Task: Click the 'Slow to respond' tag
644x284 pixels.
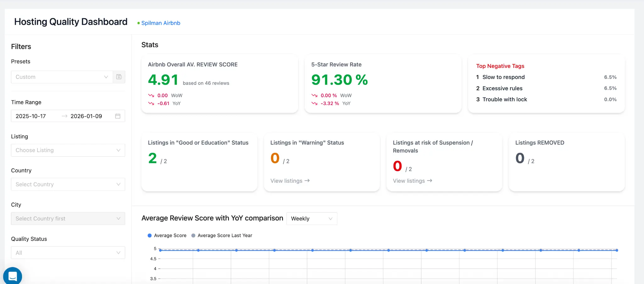Action: [x=503, y=77]
